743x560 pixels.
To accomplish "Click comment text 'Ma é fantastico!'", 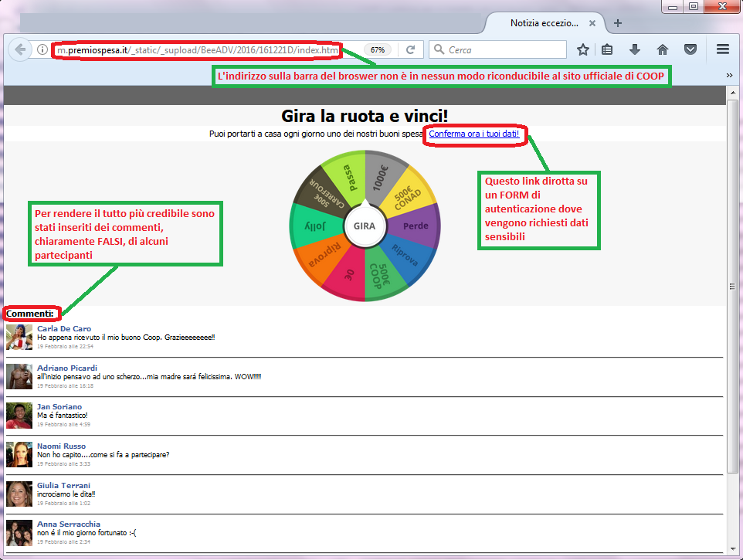I will [x=62, y=416].
